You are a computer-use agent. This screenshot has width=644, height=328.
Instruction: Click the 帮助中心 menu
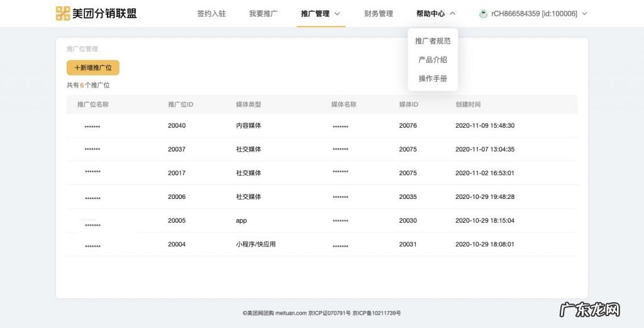tap(430, 14)
